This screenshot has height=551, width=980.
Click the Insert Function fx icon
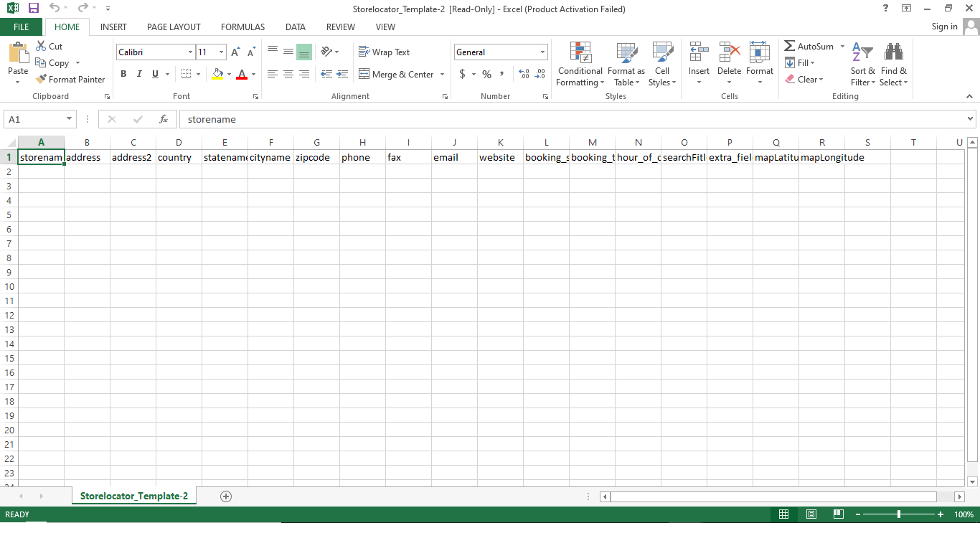(x=164, y=119)
